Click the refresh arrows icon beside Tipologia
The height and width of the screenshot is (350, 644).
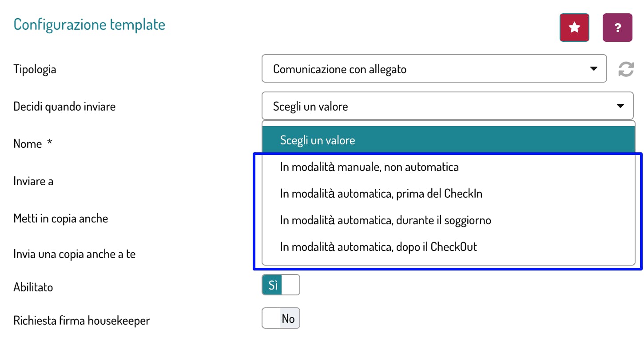(626, 69)
